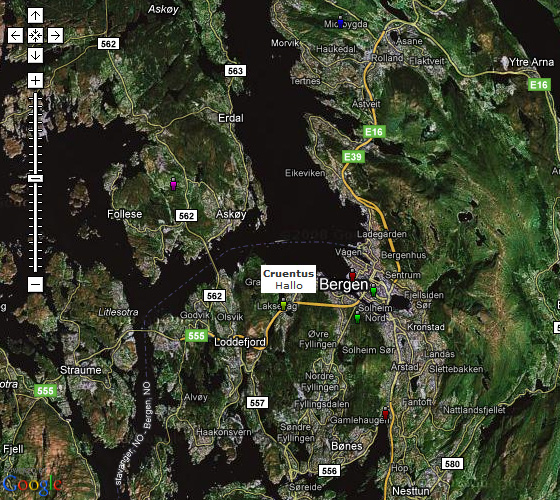This screenshot has height=500, width=560.
Task: Click the yellow-green person marker at Laksevåg
Action: click(284, 304)
